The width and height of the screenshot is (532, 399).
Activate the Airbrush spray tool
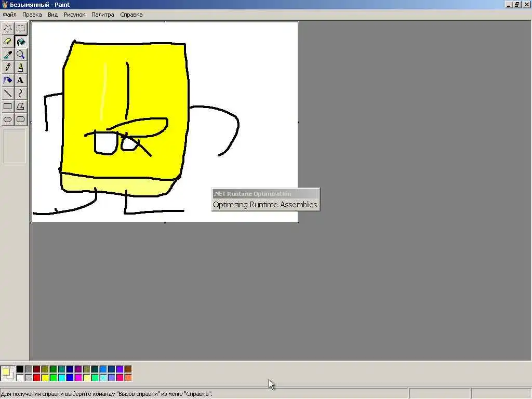pyautogui.click(x=8, y=81)
